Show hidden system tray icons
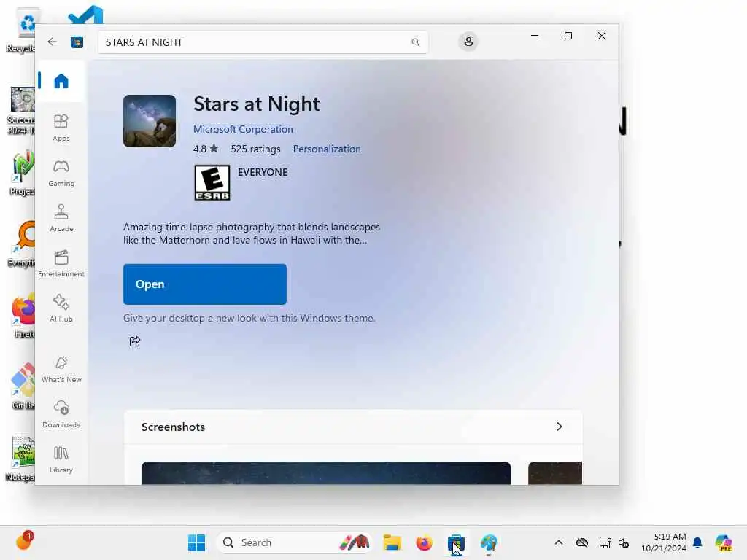 559,542
